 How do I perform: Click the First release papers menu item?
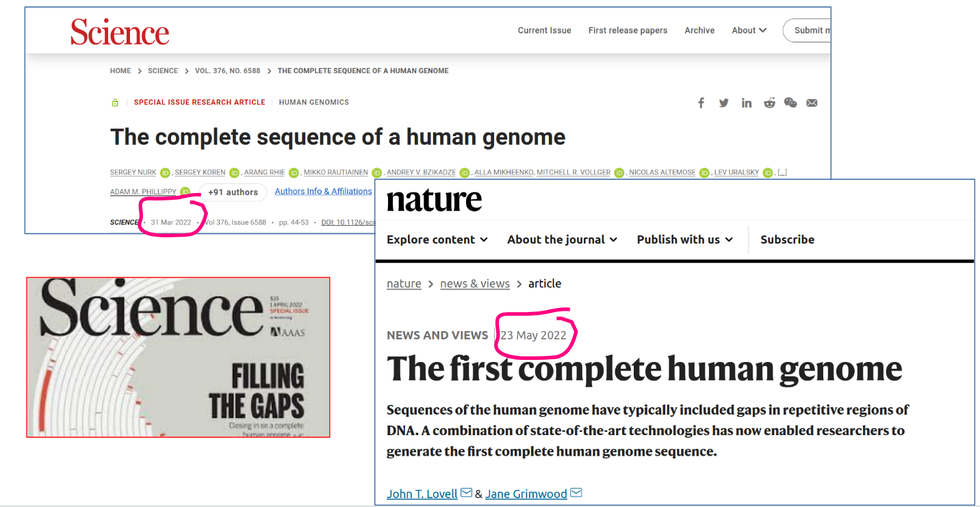(628, 30)
